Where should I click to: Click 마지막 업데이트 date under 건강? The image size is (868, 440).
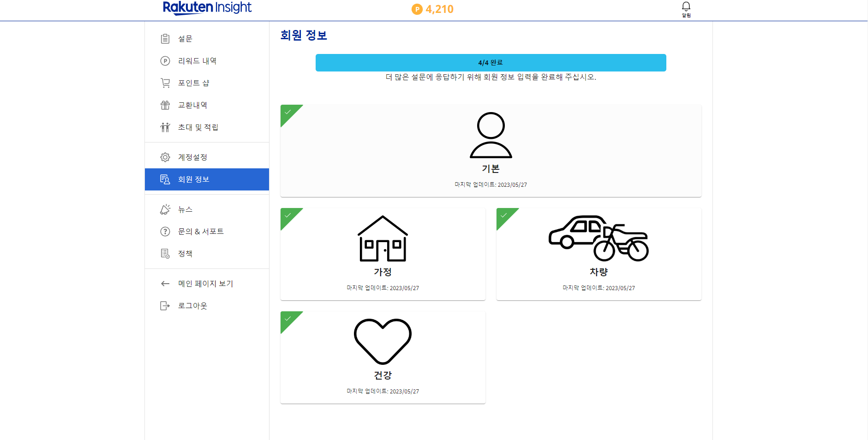(x=383, y=391)
